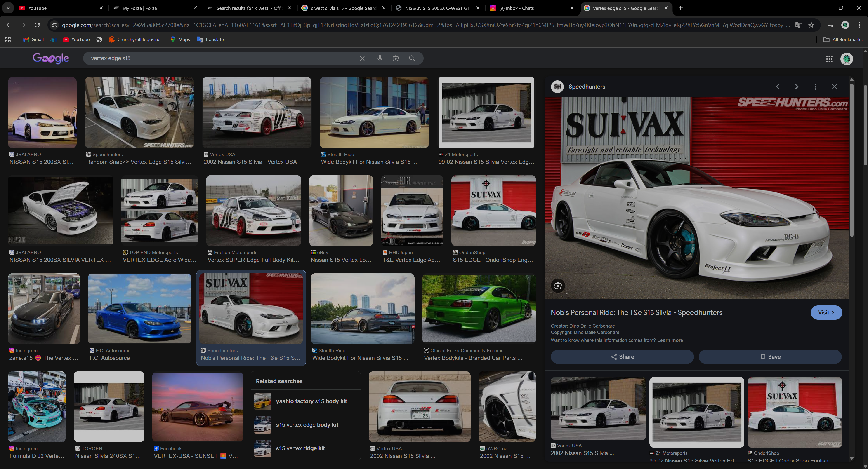Clear the search box text
Image resolution: width=868 pixels, height=469 pixels.
(362, 58)
